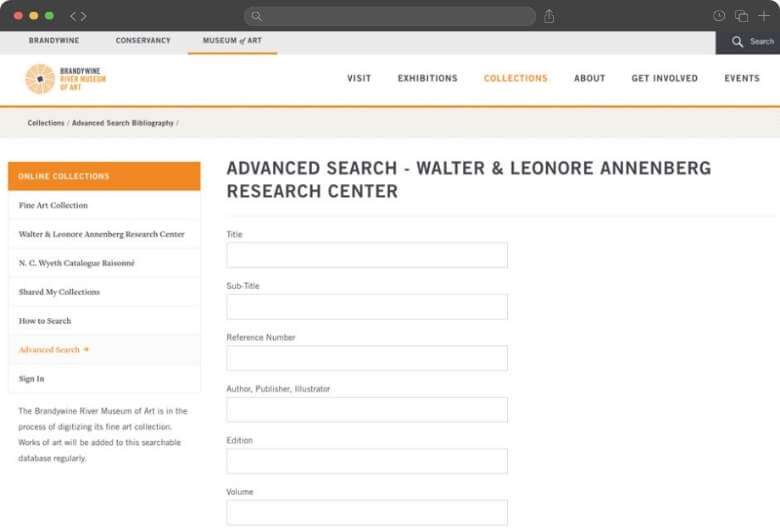Click the Title input field
The height and width of the screenshot is (530, 780).
[367, 255]
